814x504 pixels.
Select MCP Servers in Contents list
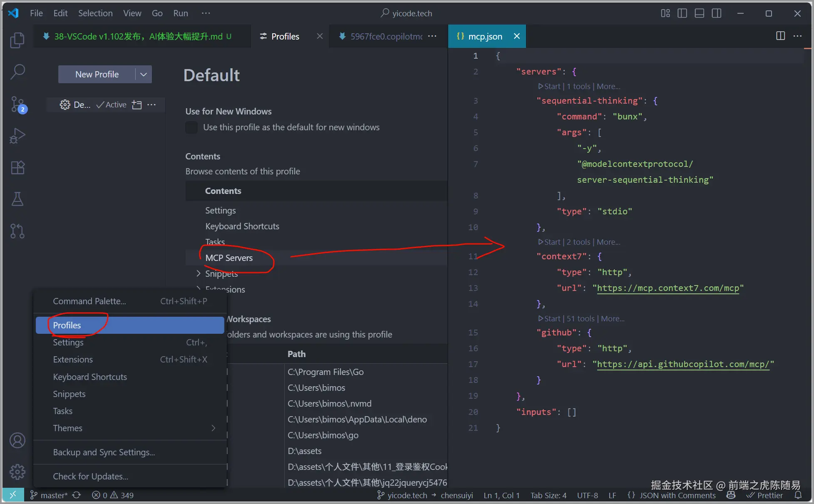coord(229,258)
